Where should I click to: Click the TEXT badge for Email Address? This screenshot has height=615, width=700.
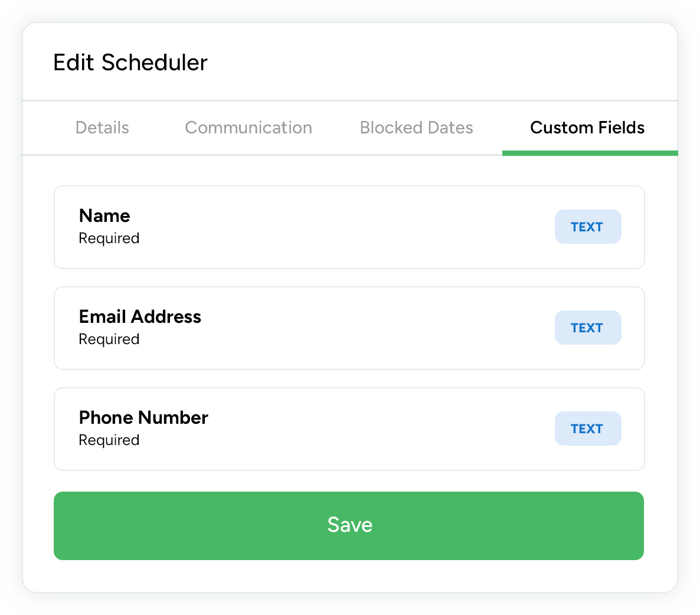tap(587, 328)
